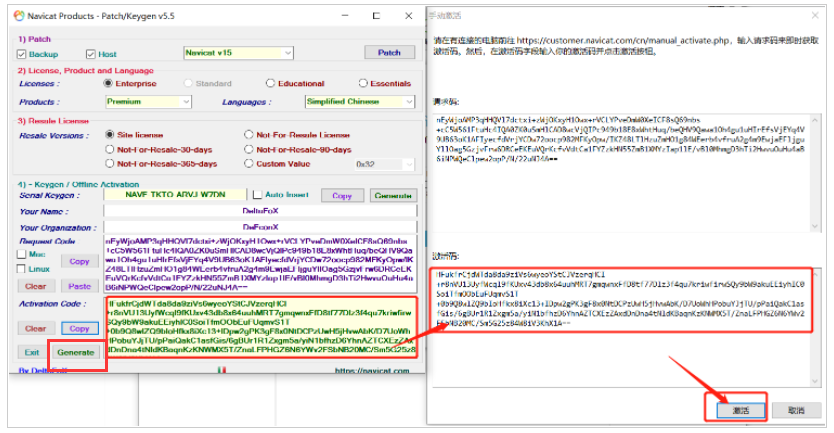Toggle the Backup checkbox
This screenshot has height=433, width=834.
(x=21, y=54)
